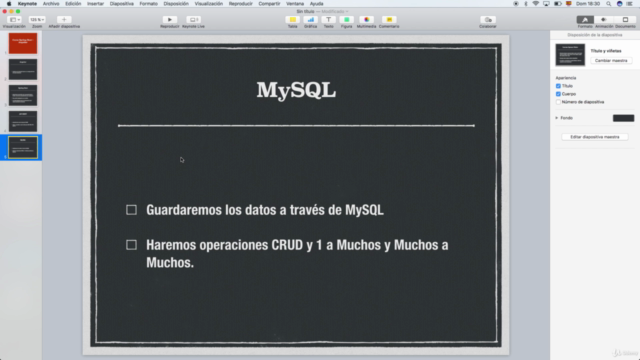
Task: Click the document title "Sin título"
Action: click(x=305, y=11)
